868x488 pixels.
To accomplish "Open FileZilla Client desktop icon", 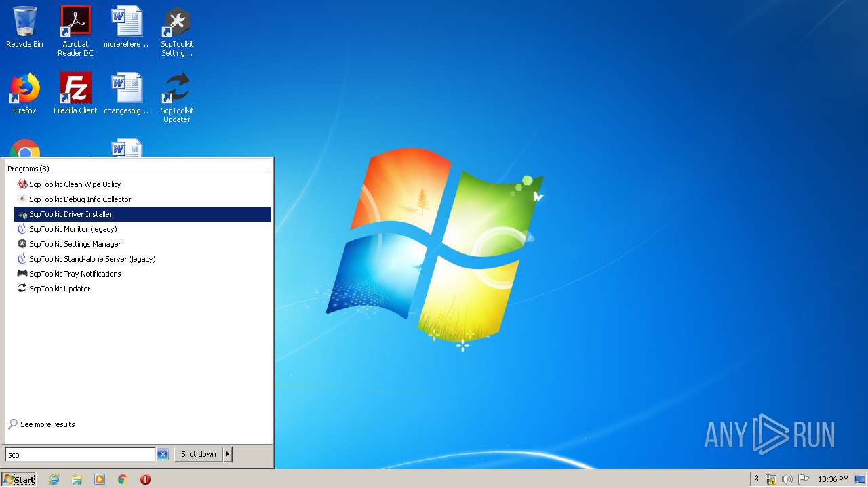I will pos(75,94).
